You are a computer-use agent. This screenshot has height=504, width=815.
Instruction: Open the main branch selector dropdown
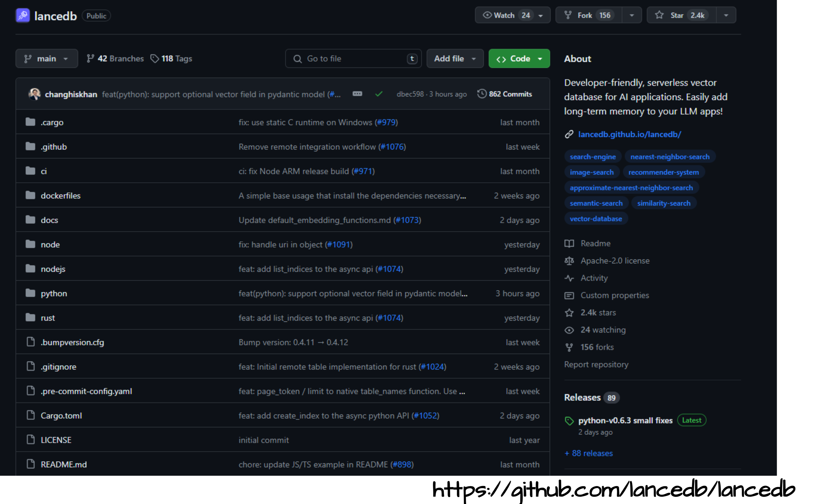click(47, 59)
